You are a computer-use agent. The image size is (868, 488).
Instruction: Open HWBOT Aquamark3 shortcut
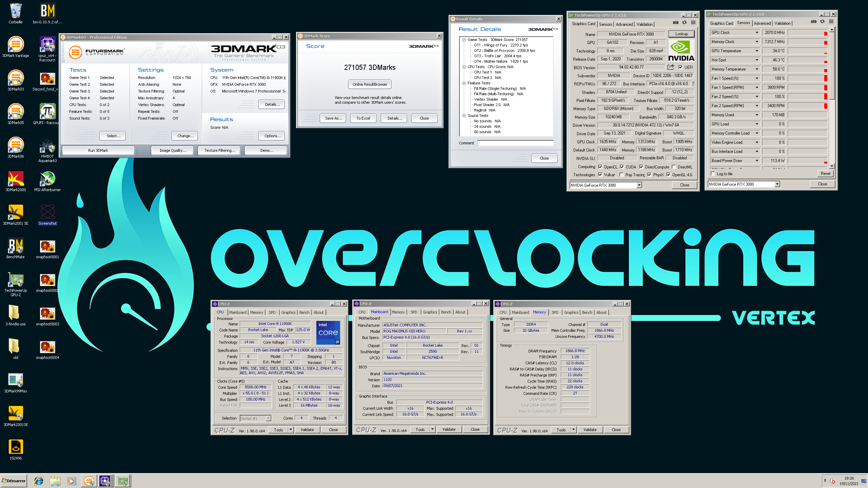47,150
